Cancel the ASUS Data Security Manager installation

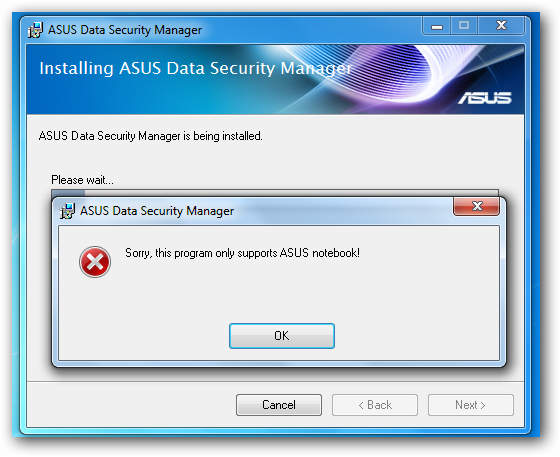279,405
